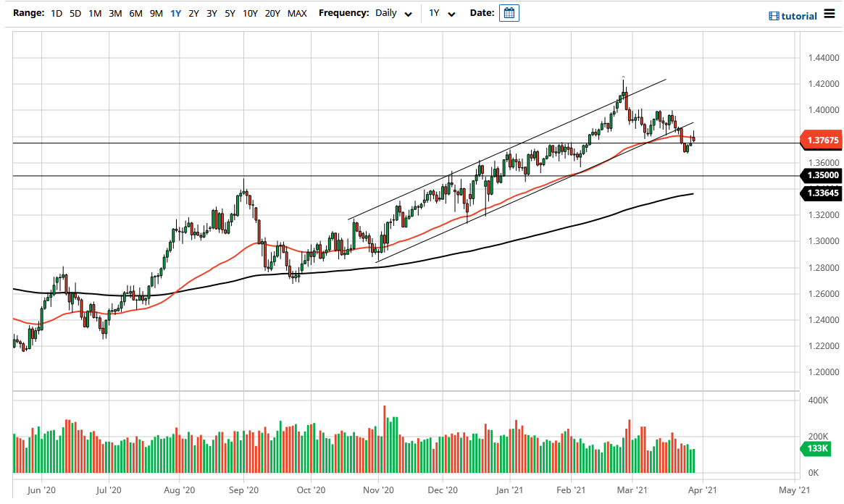Select the 20Y range
Viewport: 844px width, 504px height.
(x=273, y=13)
